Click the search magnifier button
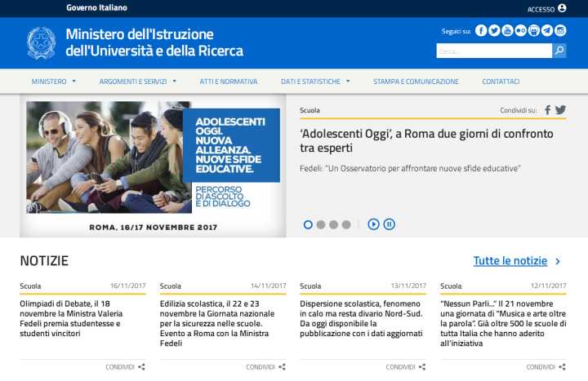Viewport: 588px width, 381px height. pos(559,51)
